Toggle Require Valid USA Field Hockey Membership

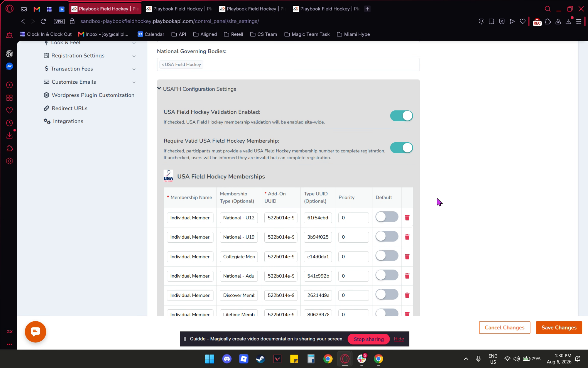point(402,148)
